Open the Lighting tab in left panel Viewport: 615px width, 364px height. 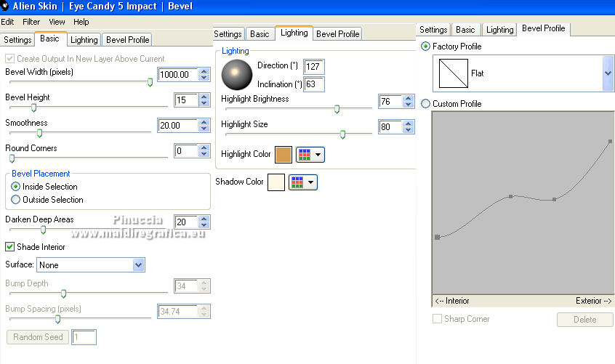84,40
